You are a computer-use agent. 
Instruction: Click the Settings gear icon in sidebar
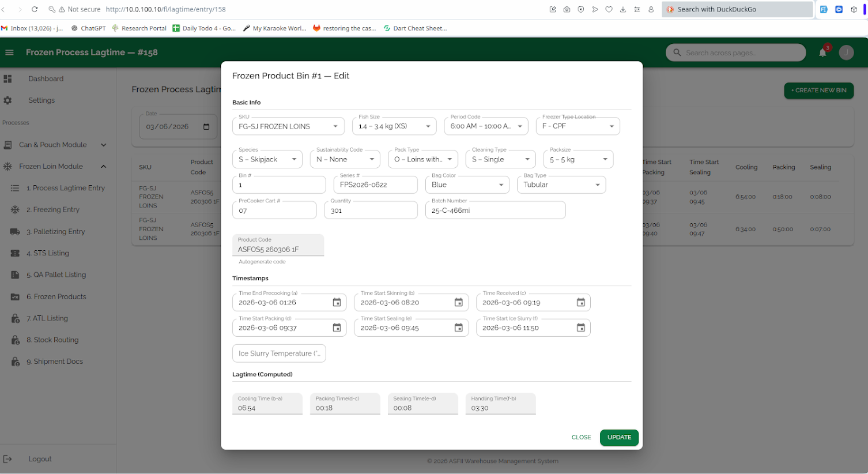click(7, 100)
